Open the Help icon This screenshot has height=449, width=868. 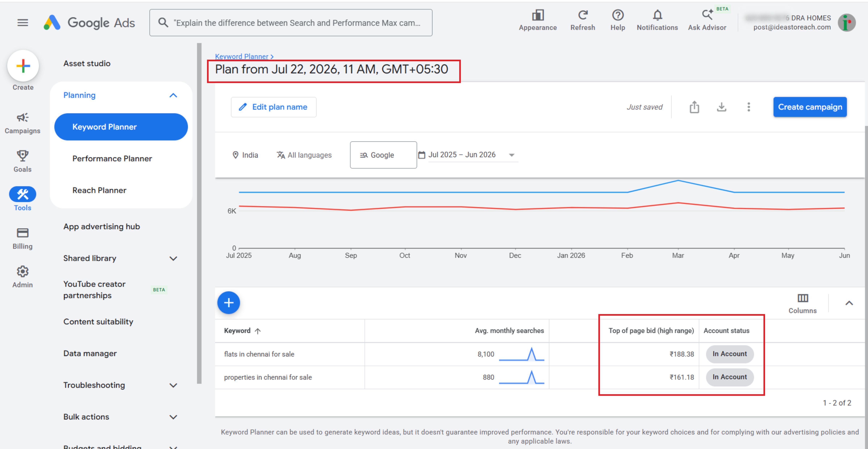618,20
